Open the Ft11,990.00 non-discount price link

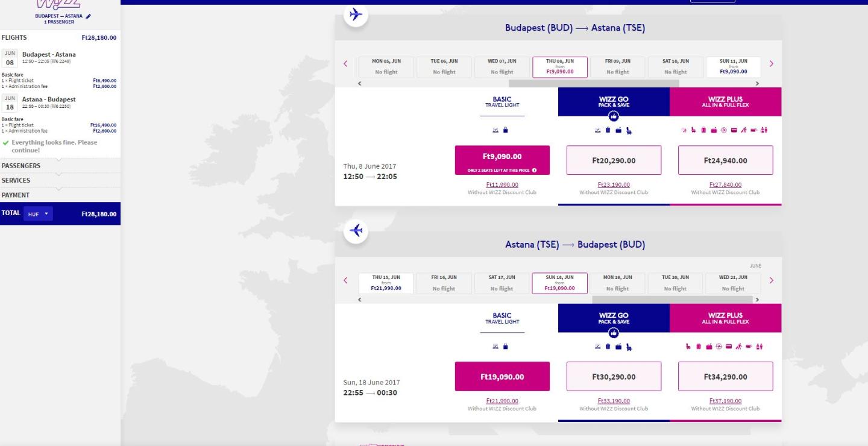pos(502,185)
